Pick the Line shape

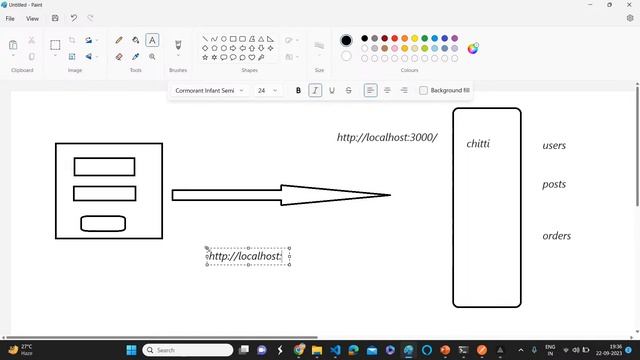click(x=205, y=39)
